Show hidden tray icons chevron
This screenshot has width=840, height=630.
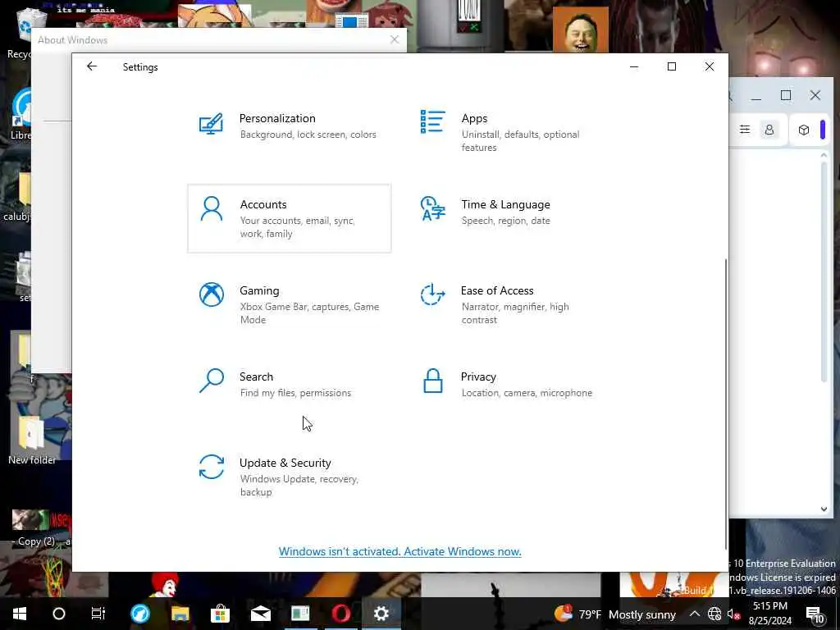tap(694, 614)
